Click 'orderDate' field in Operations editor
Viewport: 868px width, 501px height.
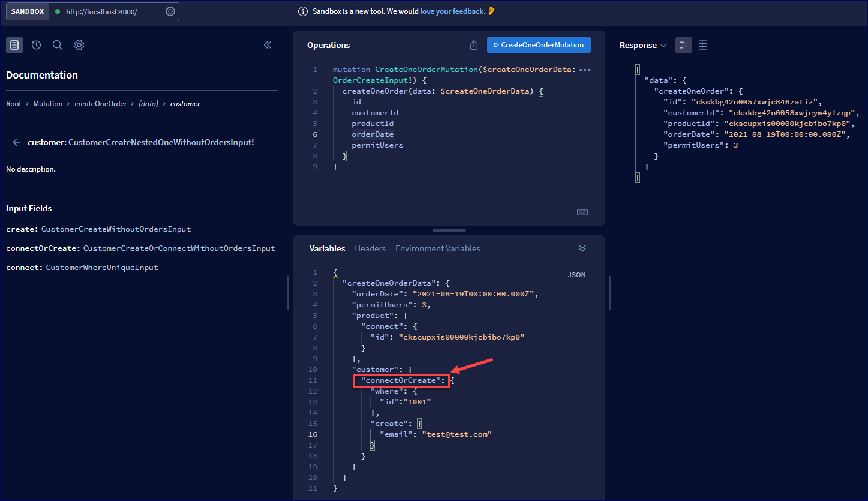click(373, 134)
